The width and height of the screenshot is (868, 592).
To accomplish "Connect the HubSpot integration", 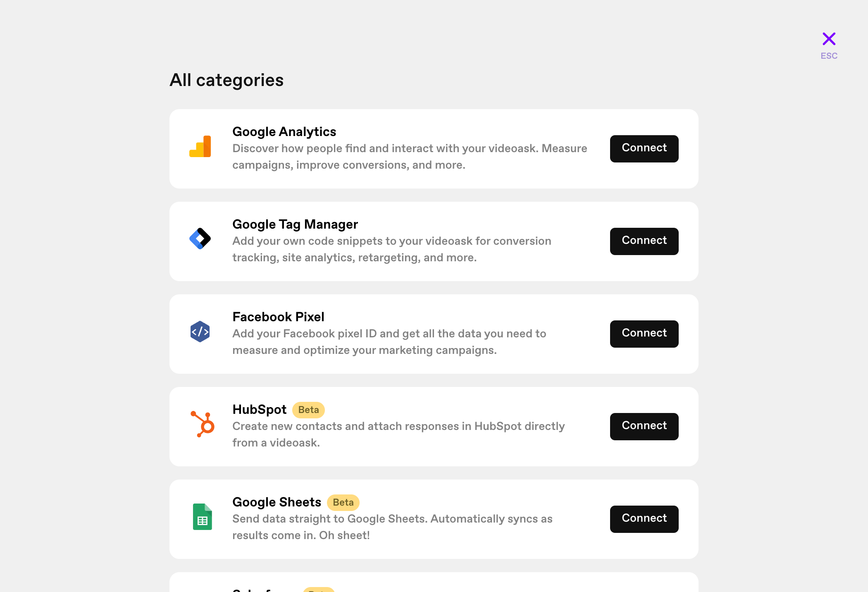I will (644, 427).
